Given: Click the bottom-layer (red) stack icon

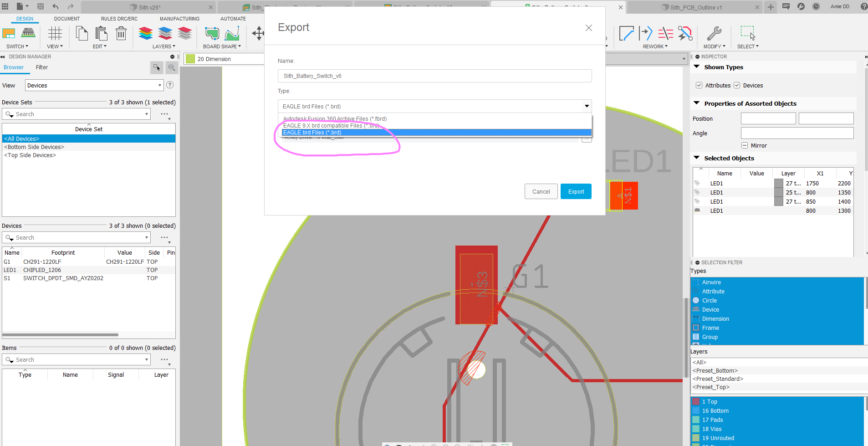Looking at the screenshot, I should point(185,33).
